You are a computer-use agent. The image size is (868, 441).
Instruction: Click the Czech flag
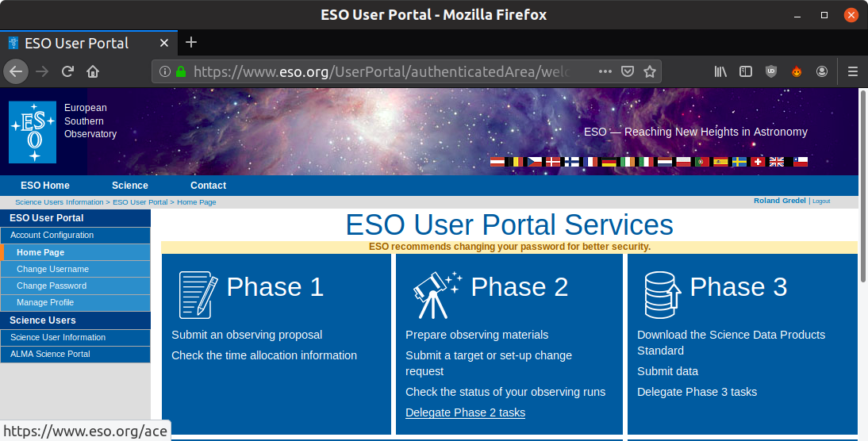(535, 162)
